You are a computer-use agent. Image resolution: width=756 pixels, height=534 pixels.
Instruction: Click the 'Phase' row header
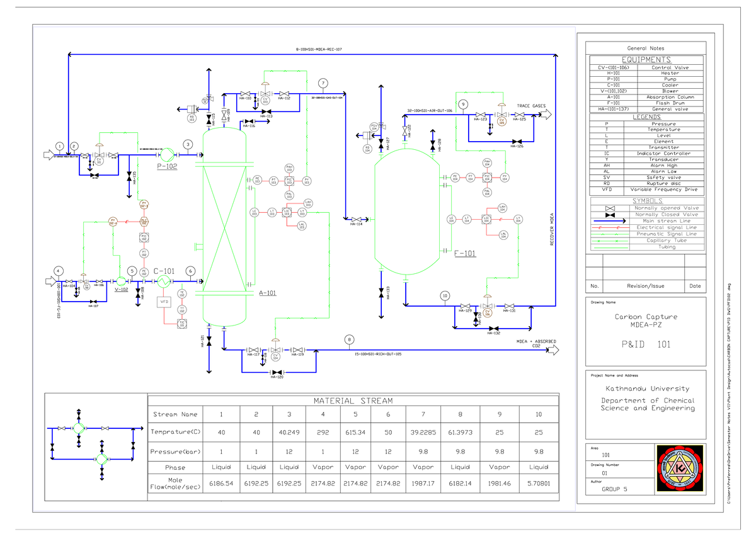click(175, 468)
